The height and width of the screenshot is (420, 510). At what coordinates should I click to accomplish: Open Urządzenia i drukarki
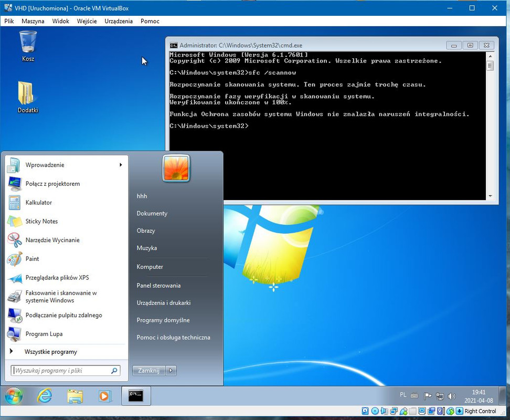[164, 303]
